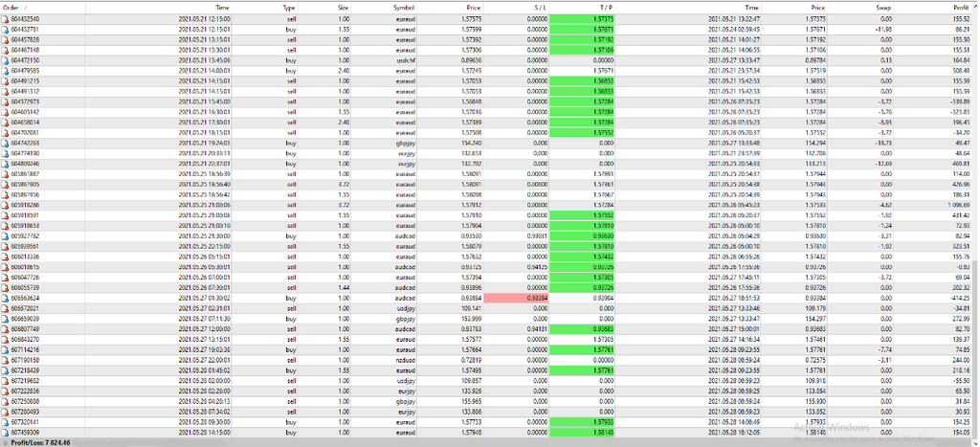The image size is (980, 447).
Task: Click the T / P column header
Action: click(606, 8)
